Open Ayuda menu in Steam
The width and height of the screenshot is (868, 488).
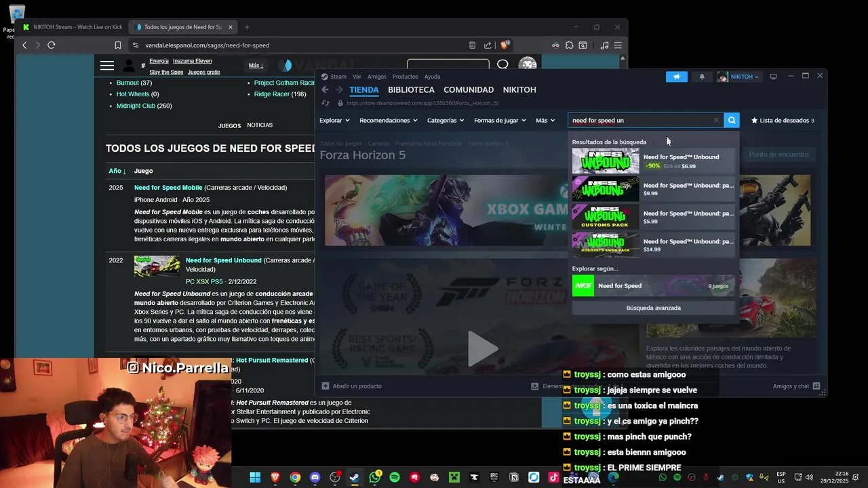pos(432,77)
